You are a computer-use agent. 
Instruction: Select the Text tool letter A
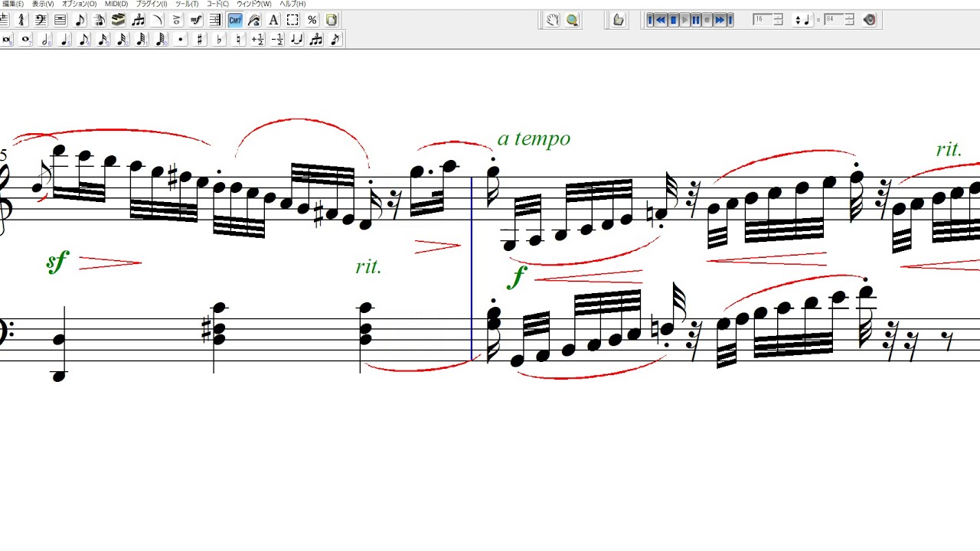click(273, 20)
